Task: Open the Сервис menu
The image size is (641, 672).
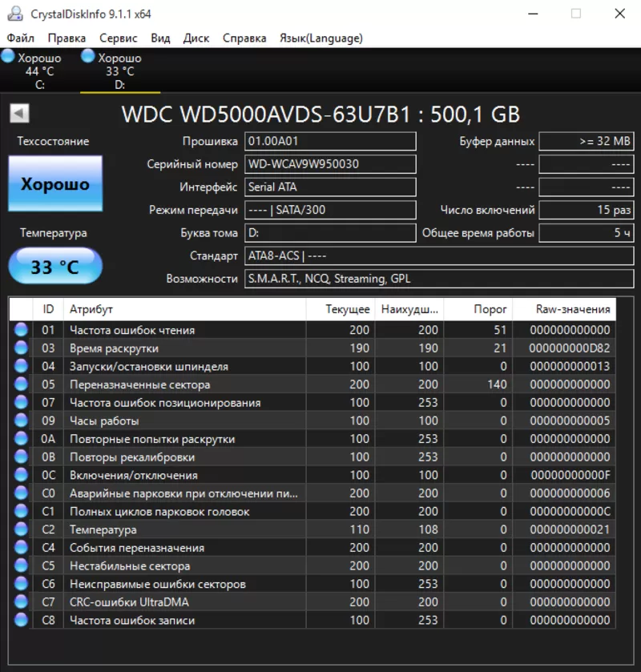Action: 118,38
